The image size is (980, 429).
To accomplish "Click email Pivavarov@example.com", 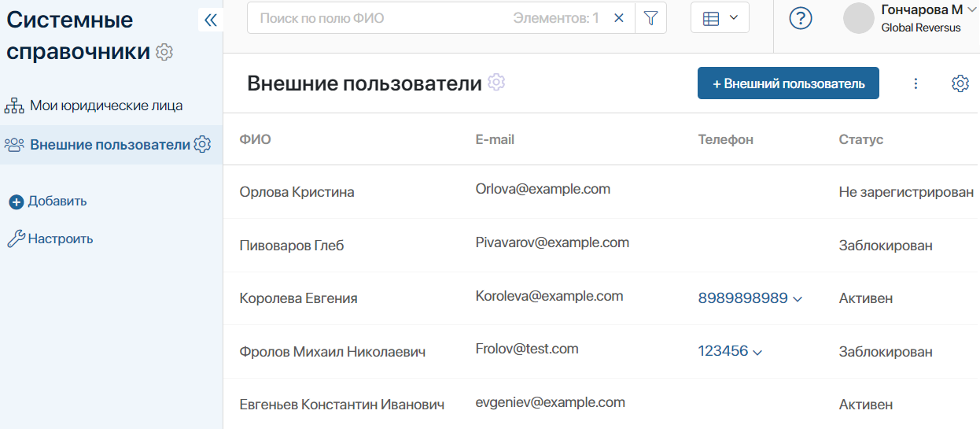I will [x=552, y=242].
